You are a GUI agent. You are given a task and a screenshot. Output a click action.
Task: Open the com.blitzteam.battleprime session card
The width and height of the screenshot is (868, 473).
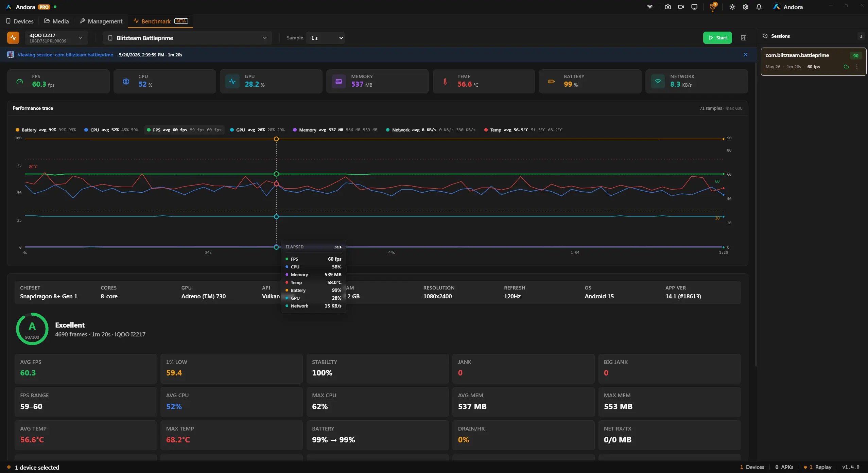tap(813, 62)
